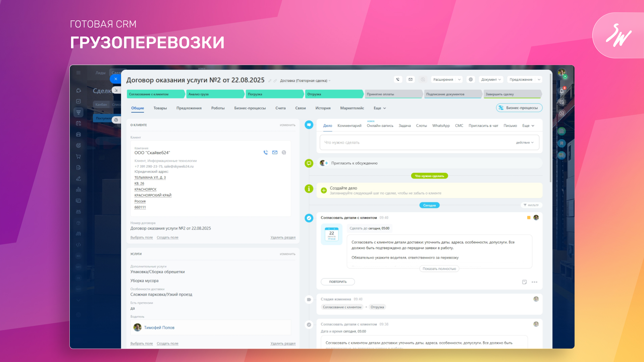Set stage to Принятие оплаты in progress bar
This screenshot has height=362, width=644.
[x=392, y=94]
